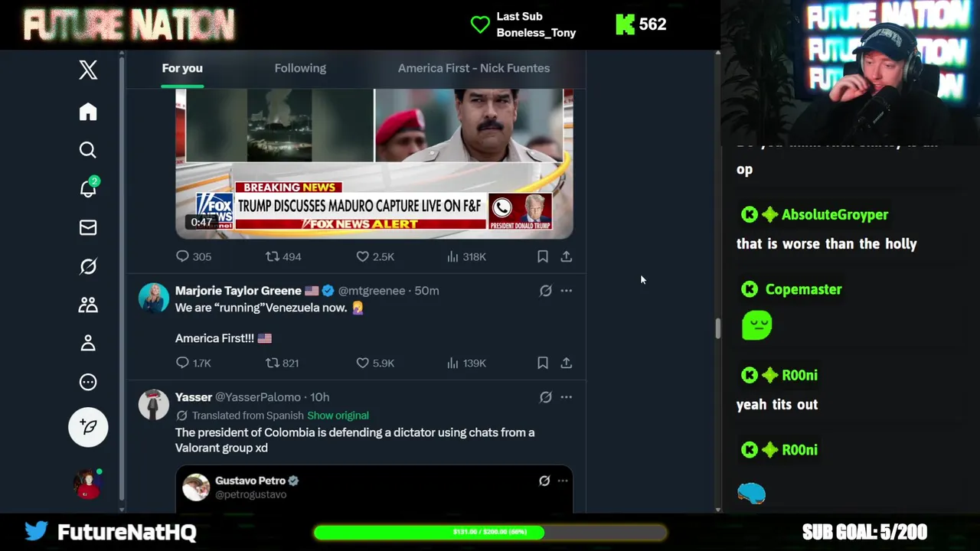Click Marjorie Taylor Greene's avatar
Screen dimensions: 980x551
pos(153,298)
